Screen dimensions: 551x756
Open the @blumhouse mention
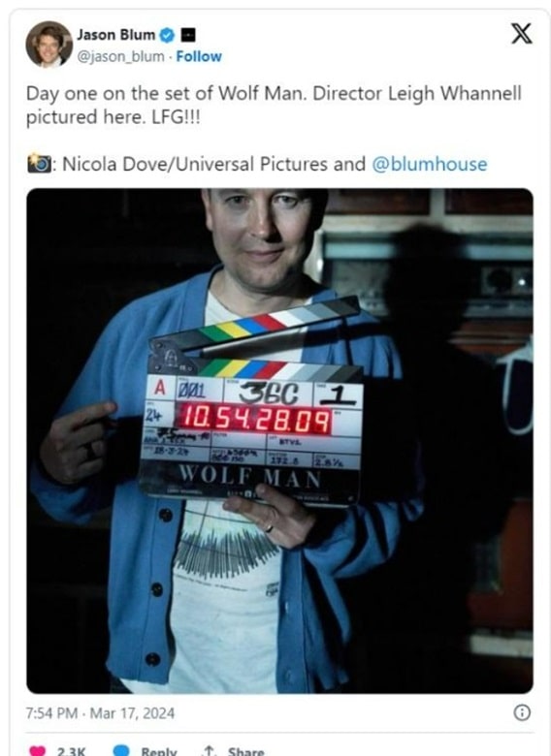click(430, 164)
